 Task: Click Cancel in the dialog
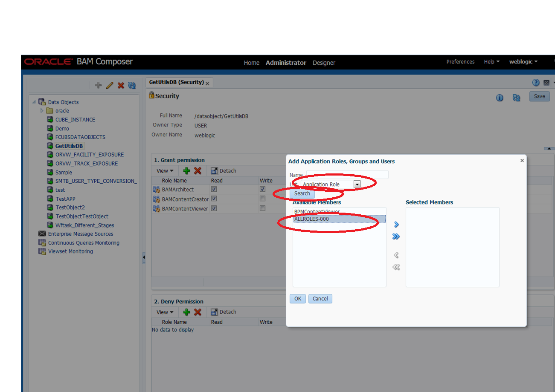(320, 299)
